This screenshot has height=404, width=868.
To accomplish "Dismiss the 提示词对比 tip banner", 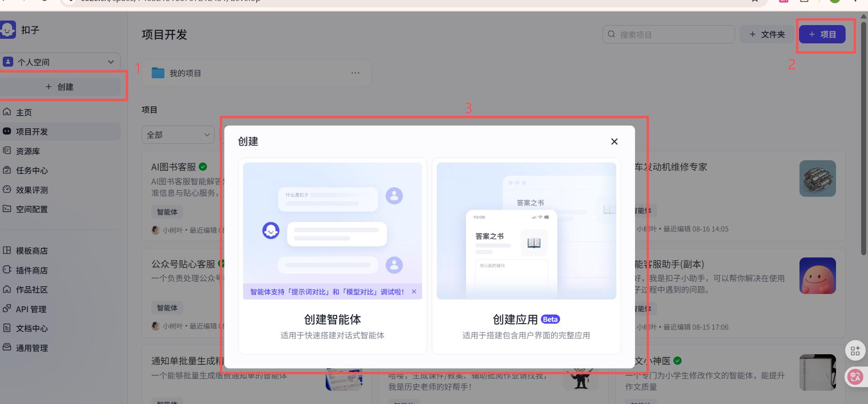I will coord(414,292).
